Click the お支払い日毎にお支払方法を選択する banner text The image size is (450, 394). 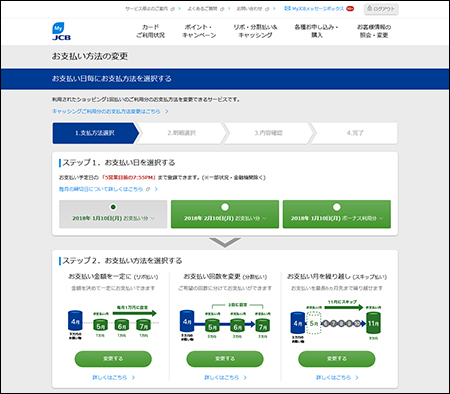click(112, 79)
